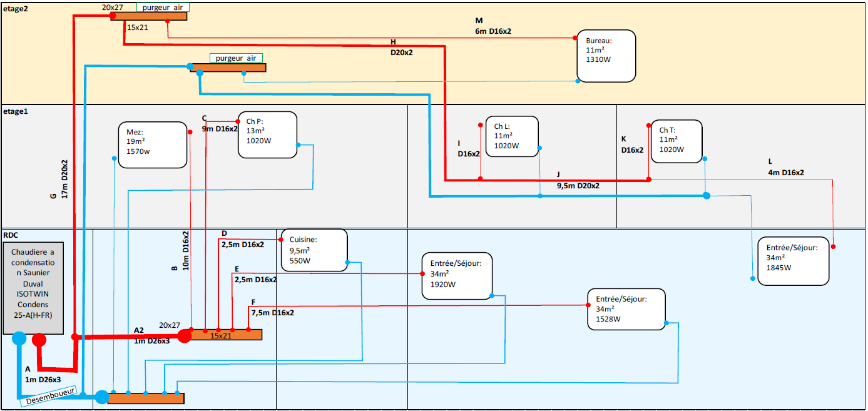The width and height of the screenshot is (868, 411).
Task: Click the Ch P 13m² radiator box
Action: pyautogui.click(x=267, y=134)
